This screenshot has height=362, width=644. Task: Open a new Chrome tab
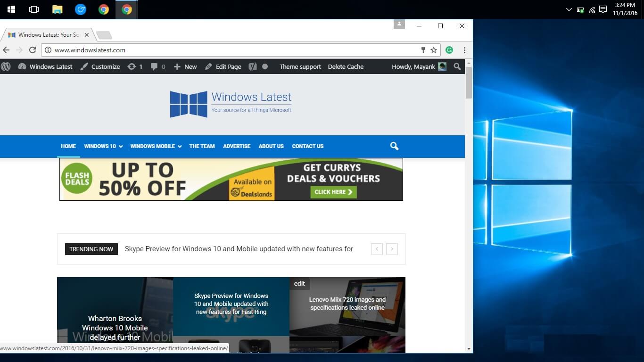[104, 35]
